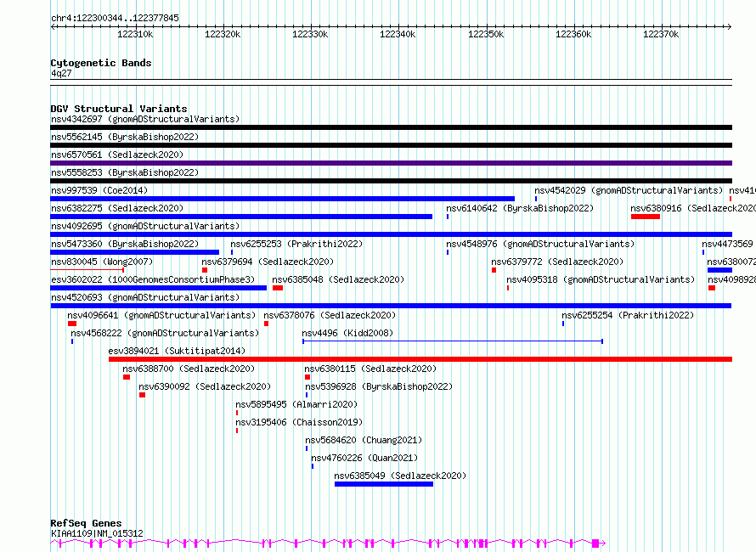Select nsv6379694 Sedlazeck2020 label
This screenshot has height=552, width=756.
pos(268,262)
